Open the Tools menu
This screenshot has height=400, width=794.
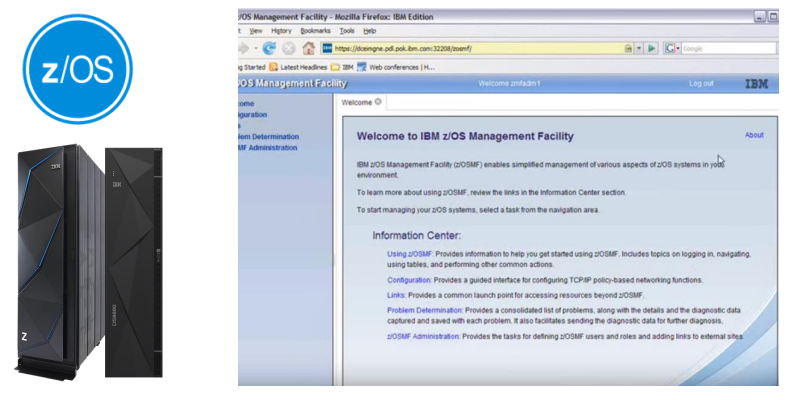click(x=347, y=31)
